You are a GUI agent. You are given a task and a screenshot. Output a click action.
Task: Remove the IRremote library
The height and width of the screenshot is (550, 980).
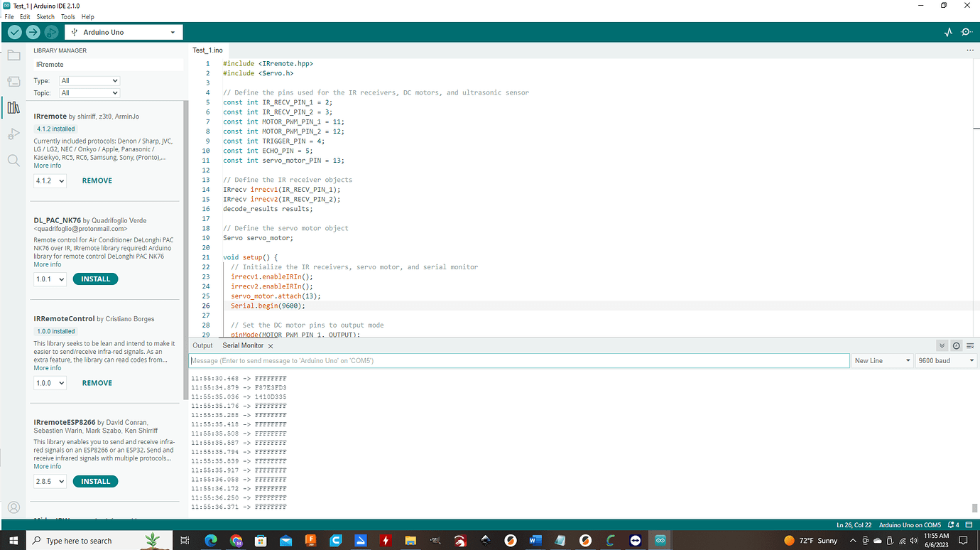click(x=97, y=180)
